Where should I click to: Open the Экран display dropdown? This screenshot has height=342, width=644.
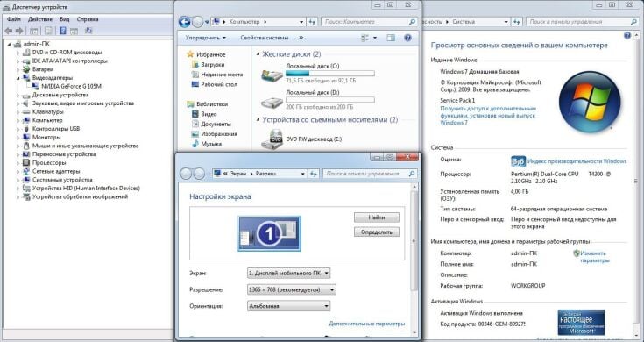pos(289,273)
